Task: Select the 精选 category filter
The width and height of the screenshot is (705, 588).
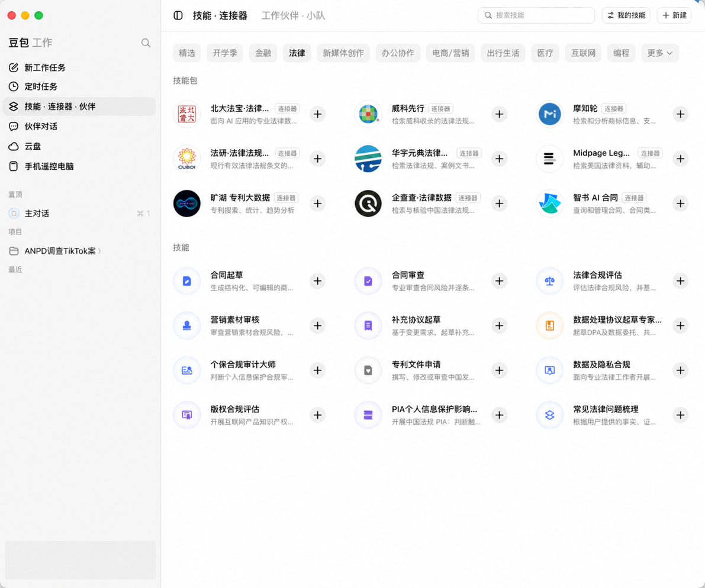Action: pos(187,53)
